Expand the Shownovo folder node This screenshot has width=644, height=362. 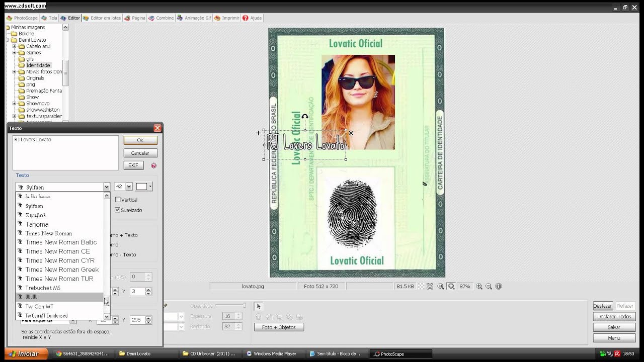[15, 104]
